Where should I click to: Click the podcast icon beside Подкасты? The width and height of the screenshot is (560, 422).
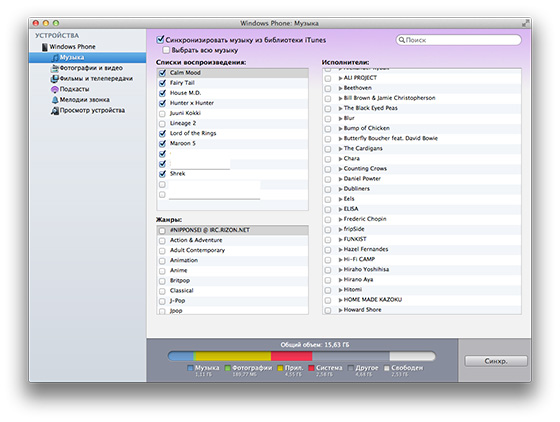[55, 89]
